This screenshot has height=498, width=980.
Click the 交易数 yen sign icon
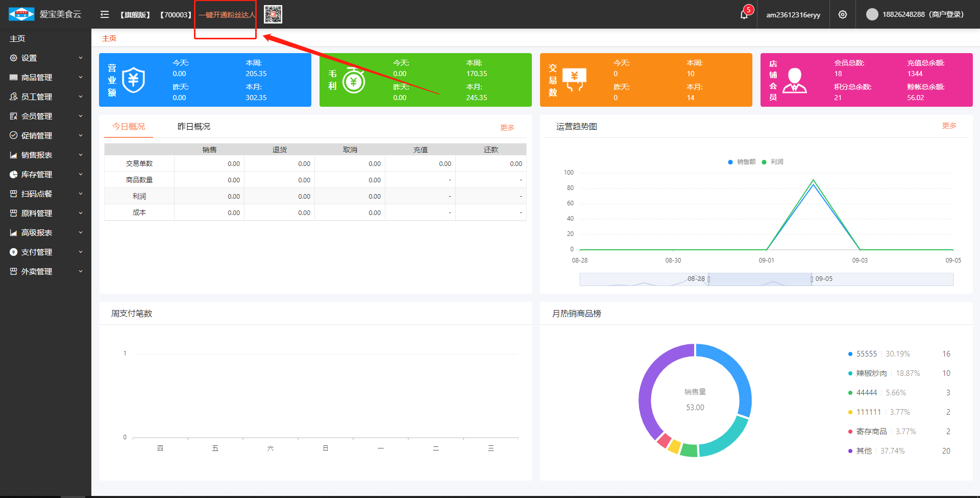pos(574,80)
